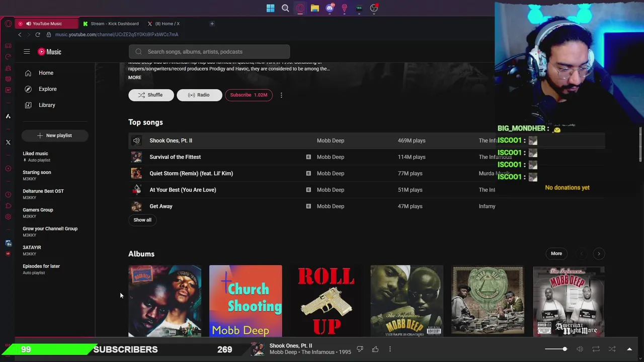Select the YouTube Music browser tab
Screen dimensions: 644x362
[46, 24]
